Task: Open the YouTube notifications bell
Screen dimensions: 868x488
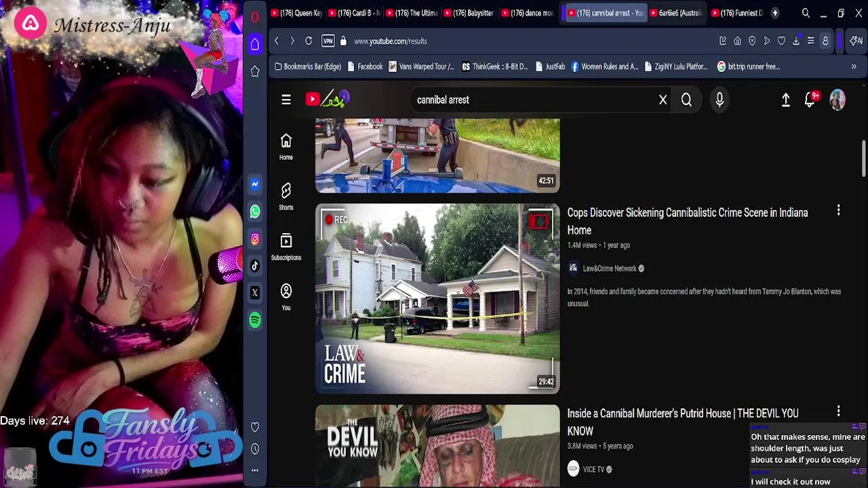Action: pos(811,100)
